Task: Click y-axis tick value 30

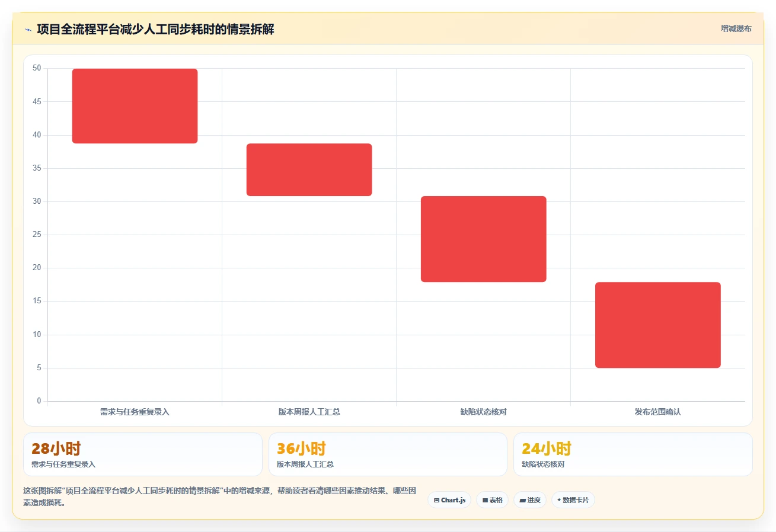Action: [37, 201]
